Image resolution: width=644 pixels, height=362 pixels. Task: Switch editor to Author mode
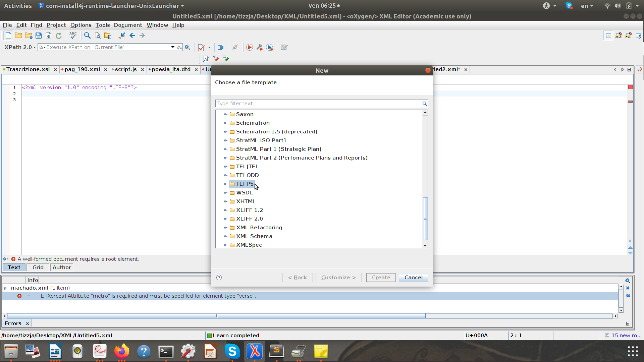[62, 267]
